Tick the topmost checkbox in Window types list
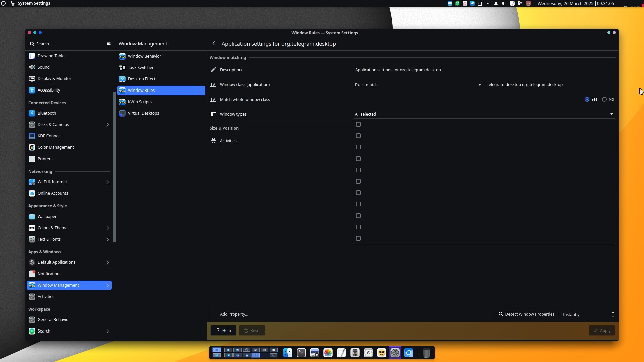The width and height of the screenshot is (644, 362). click(358, 124)
